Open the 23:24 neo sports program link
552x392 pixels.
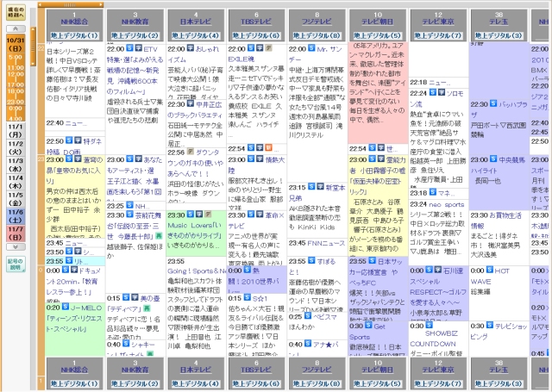447,204
